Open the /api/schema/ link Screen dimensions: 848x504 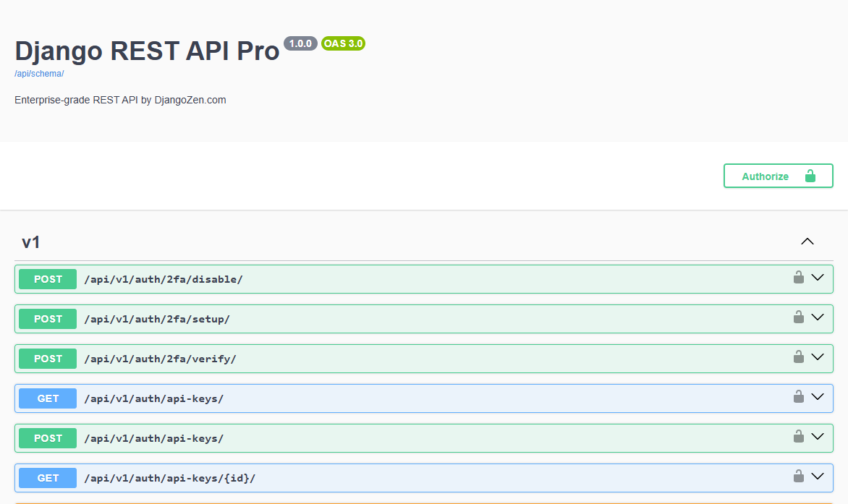tap(39, 73)
